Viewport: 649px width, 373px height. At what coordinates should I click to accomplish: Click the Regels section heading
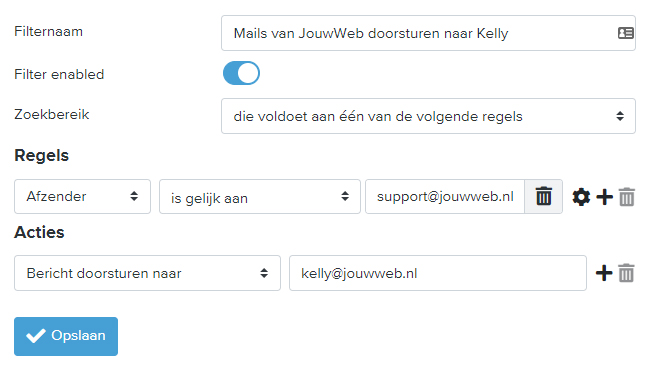click(41, 156)
